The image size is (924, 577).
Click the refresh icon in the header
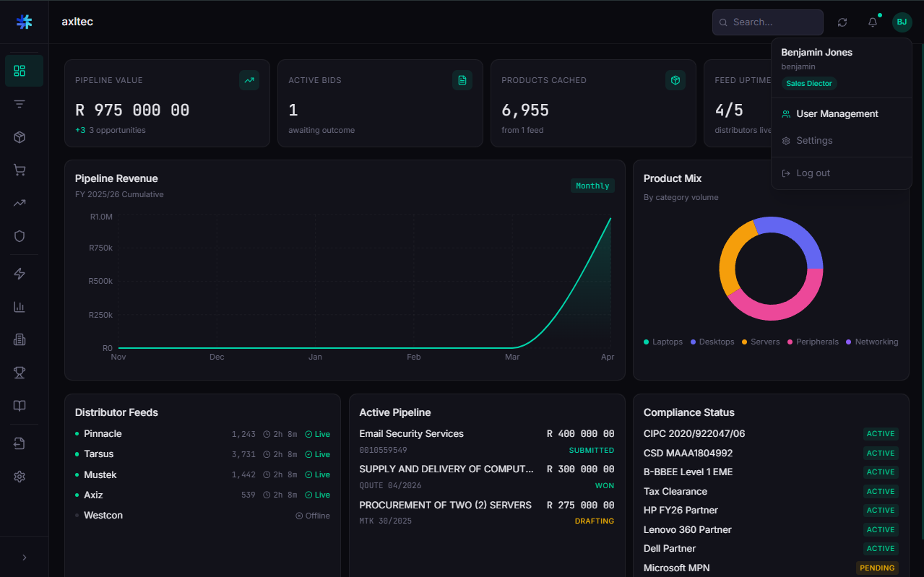point(842,22)
